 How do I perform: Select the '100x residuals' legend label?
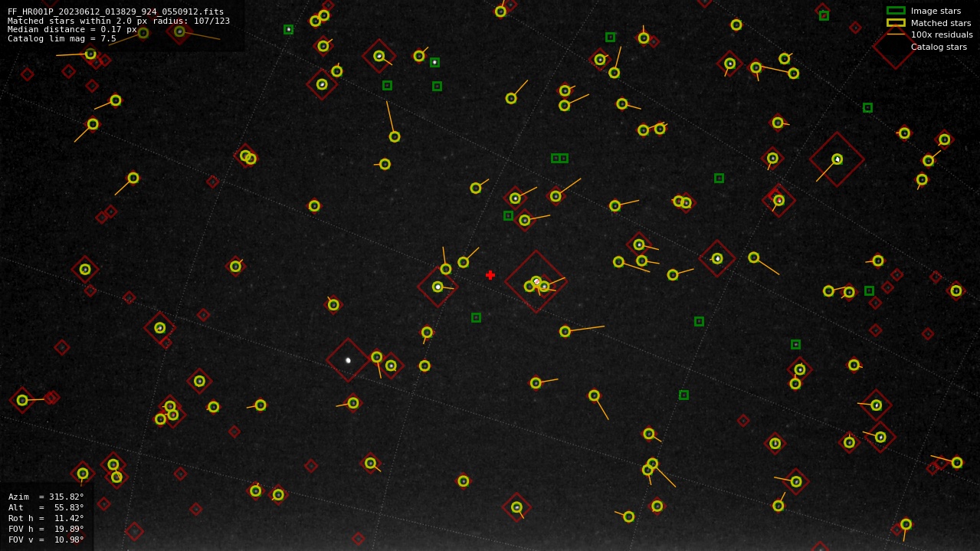tap(942, 34)
